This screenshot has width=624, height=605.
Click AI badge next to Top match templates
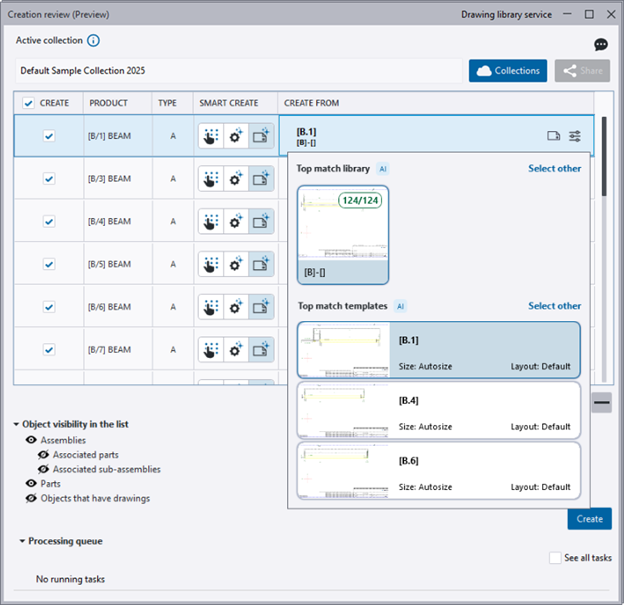(400, 306)
